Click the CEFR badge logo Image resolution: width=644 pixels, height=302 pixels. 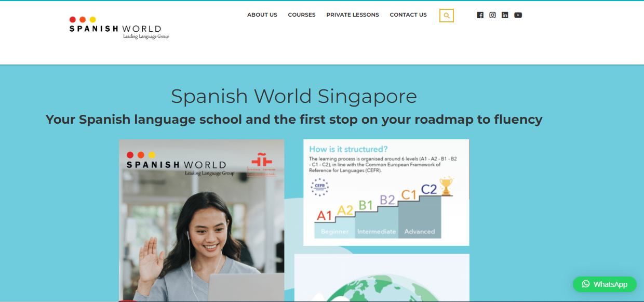[x=319, y=187]
